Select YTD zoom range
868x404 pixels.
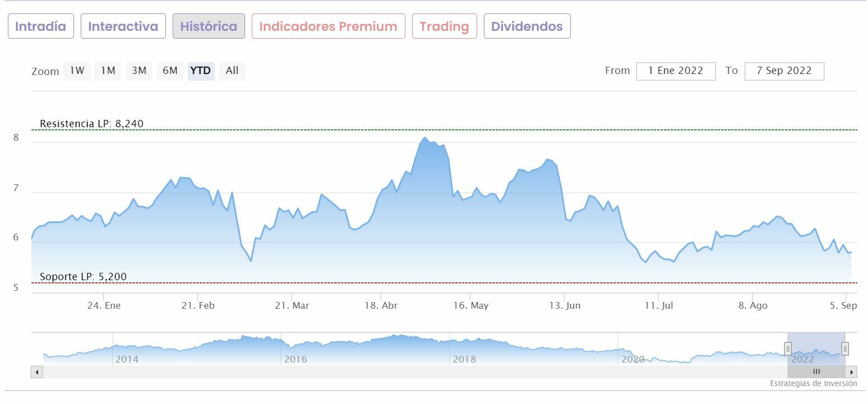point(201,71)
